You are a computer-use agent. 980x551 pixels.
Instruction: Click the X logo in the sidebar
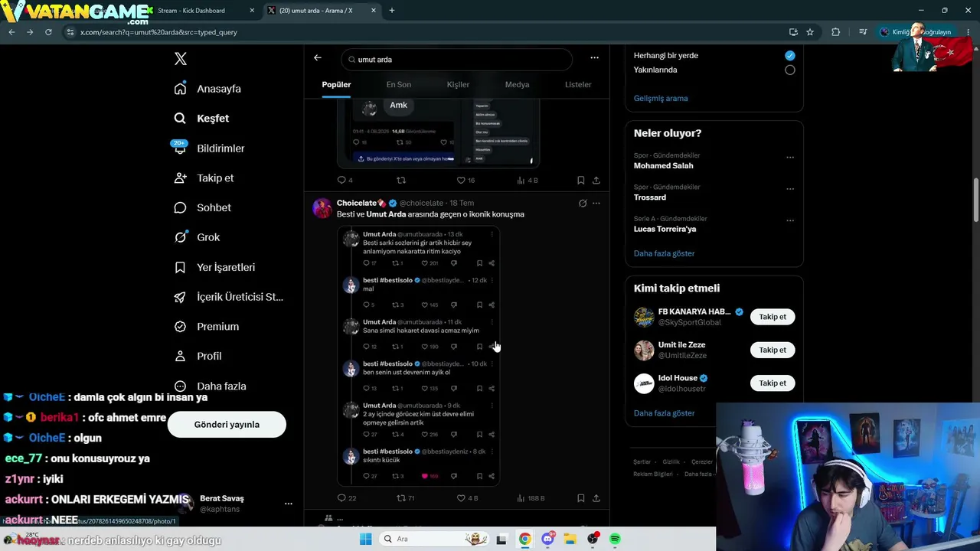point(181,59)
